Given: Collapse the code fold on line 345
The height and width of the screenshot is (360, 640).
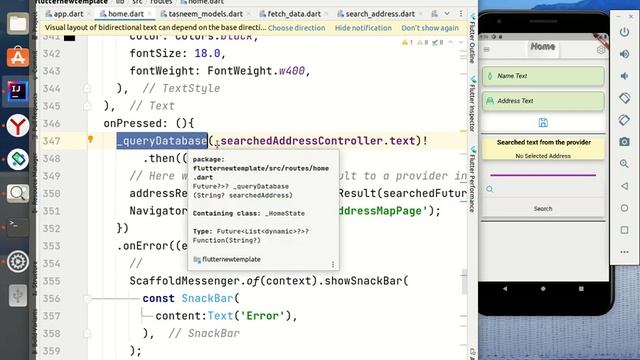Looking at the screenshot, I should [x=87, y=106].
